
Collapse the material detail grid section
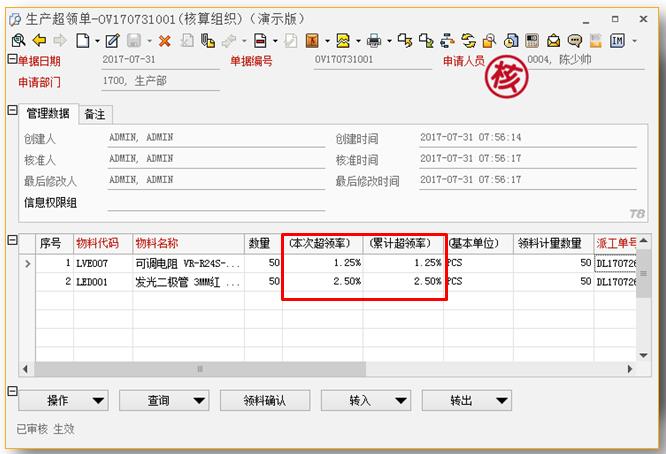coord(12,240)
